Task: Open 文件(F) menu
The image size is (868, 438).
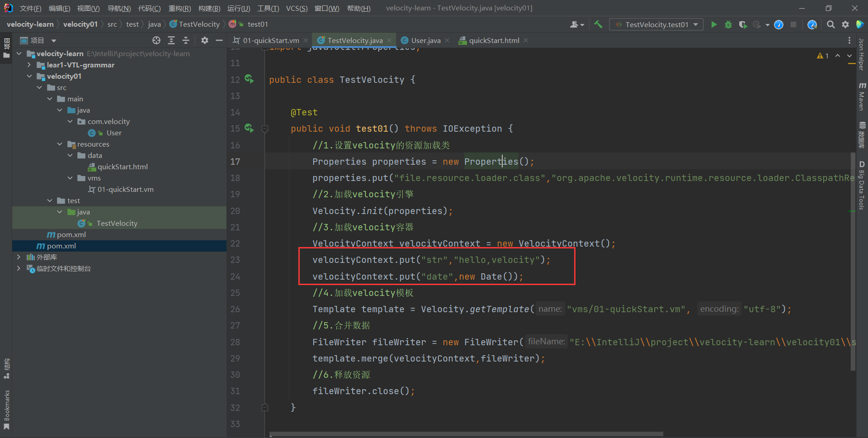Action: pos(30,8)
